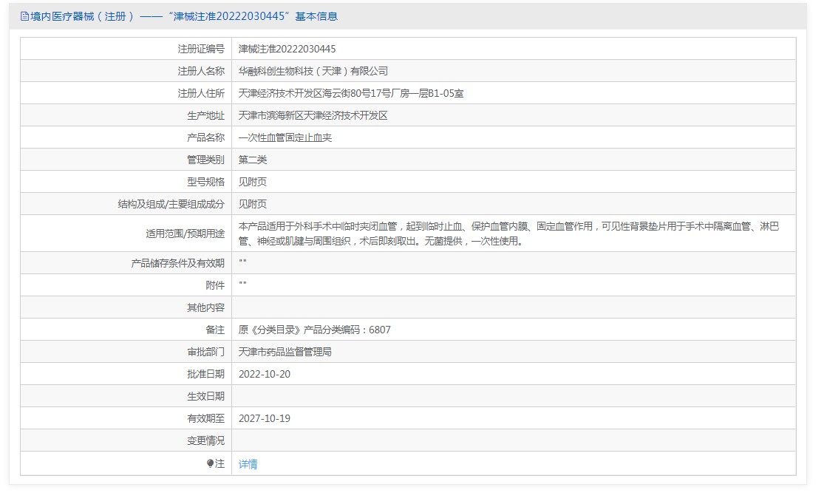
Task: Click the quote marks value in 产品储存条件及有效期 row
Action: (x=242, y=262)
